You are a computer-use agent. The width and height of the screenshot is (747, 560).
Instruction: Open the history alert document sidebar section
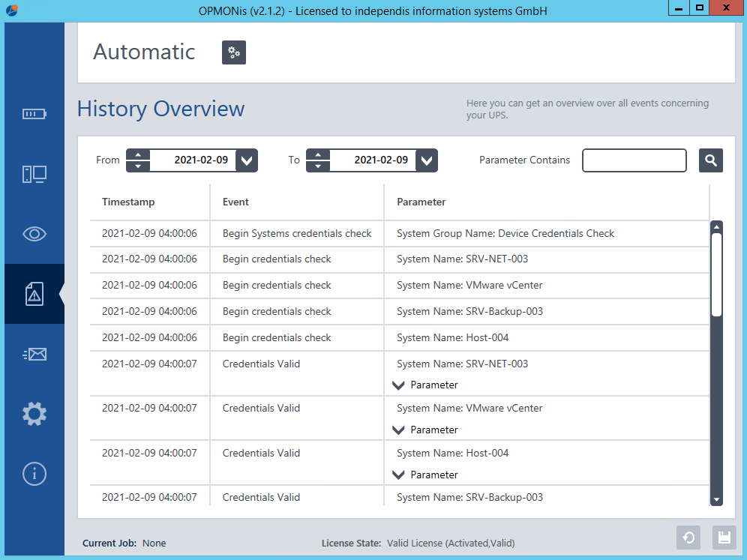[34, 294]
